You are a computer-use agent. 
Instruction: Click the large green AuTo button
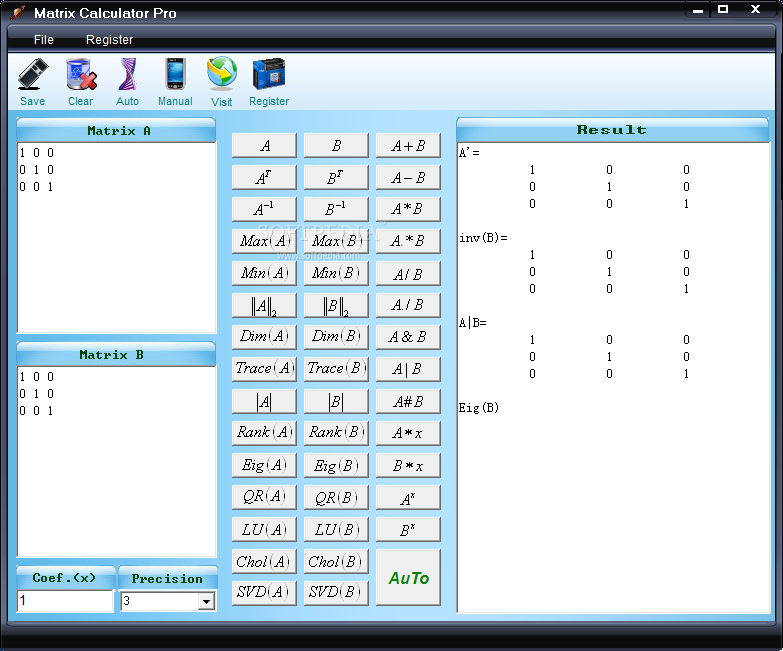tap(408, 578)
